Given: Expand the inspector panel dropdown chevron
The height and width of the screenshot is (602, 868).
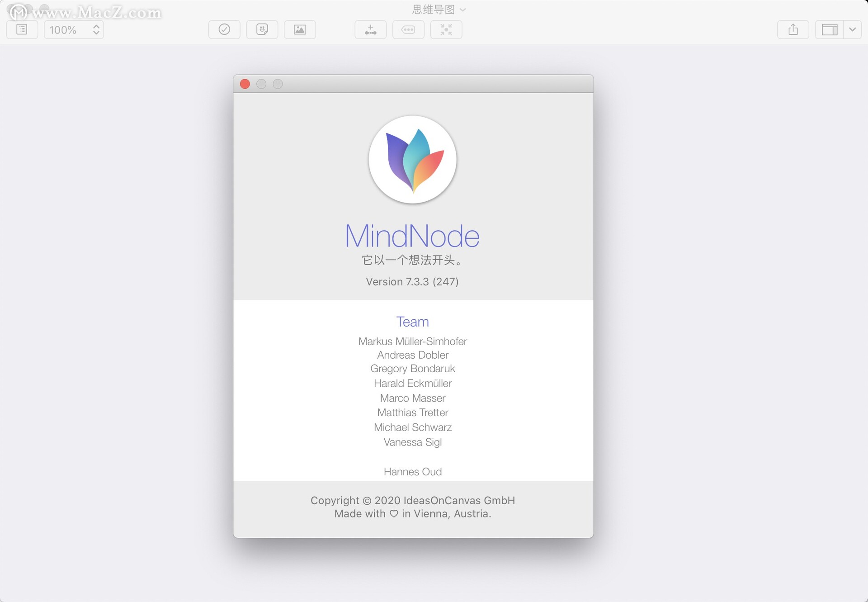Looking at the screenshot, I should pos(853,30).
